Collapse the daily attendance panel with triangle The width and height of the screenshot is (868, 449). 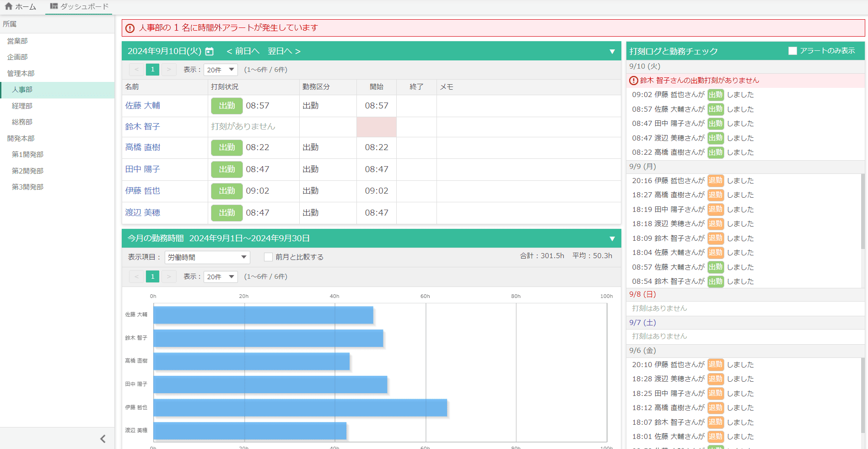click(612, 51)
